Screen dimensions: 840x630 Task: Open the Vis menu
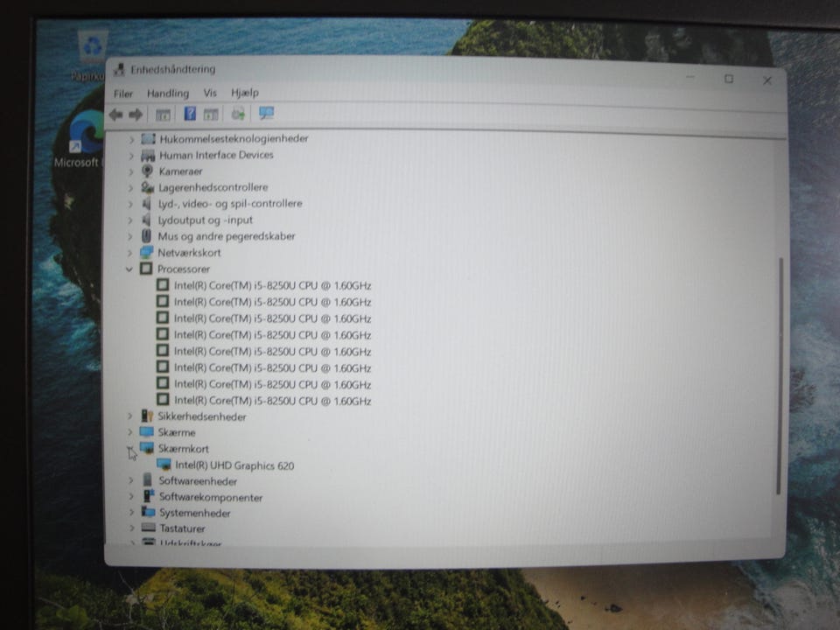pyautogui.click(x=210, y=93)
